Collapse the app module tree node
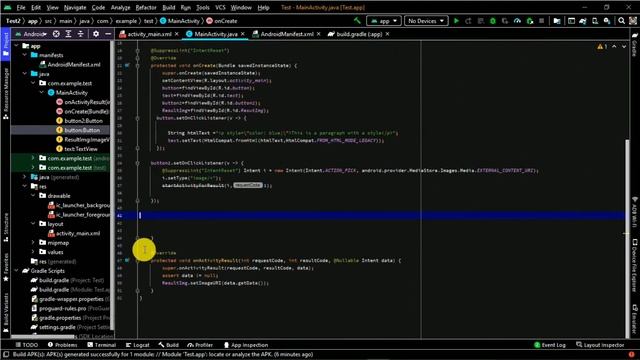Viewport: 640px width, 360px height. click(16, 46)
